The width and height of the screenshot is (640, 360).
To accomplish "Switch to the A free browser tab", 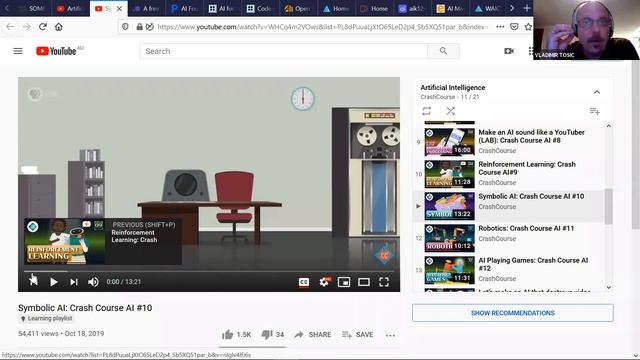I will (x=146, y=8).
